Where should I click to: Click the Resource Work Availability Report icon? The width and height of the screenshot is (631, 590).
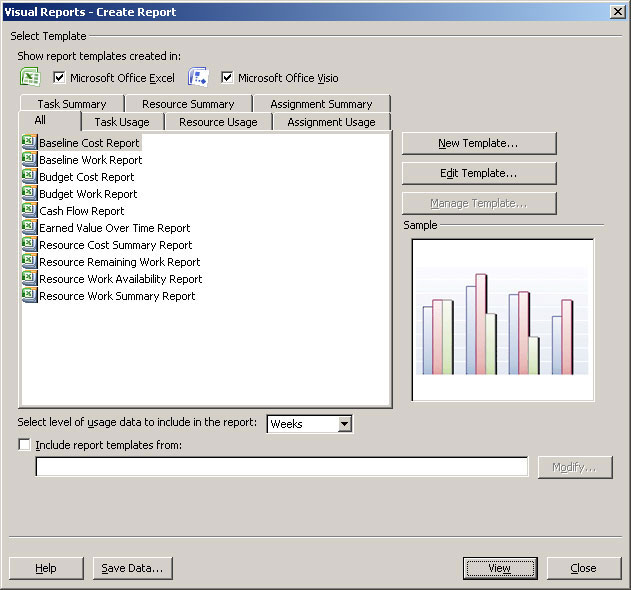click(29, 279)
